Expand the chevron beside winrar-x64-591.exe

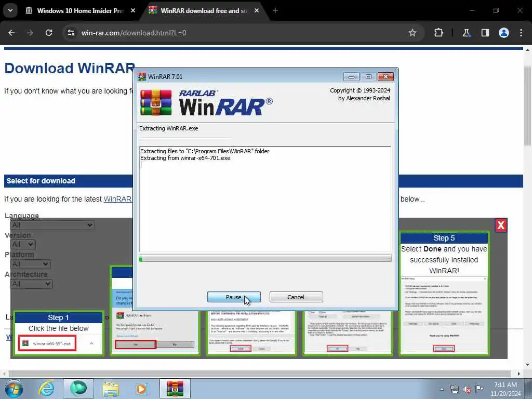(x=91, y=343)
